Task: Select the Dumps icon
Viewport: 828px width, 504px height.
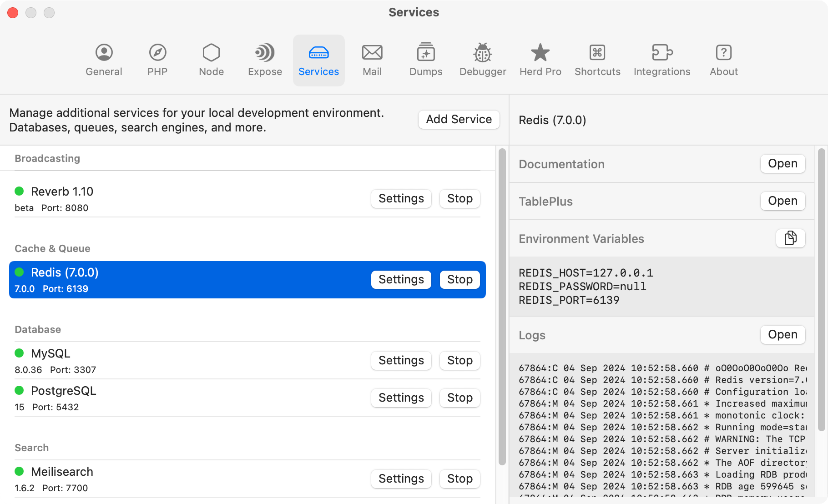Action: (x=425, y=59)
